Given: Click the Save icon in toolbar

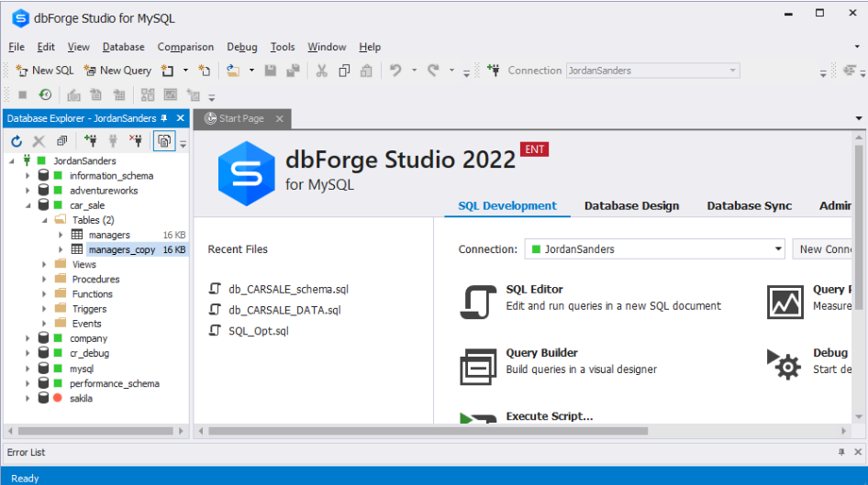Looking at the screenshot, I should point(270,71).
